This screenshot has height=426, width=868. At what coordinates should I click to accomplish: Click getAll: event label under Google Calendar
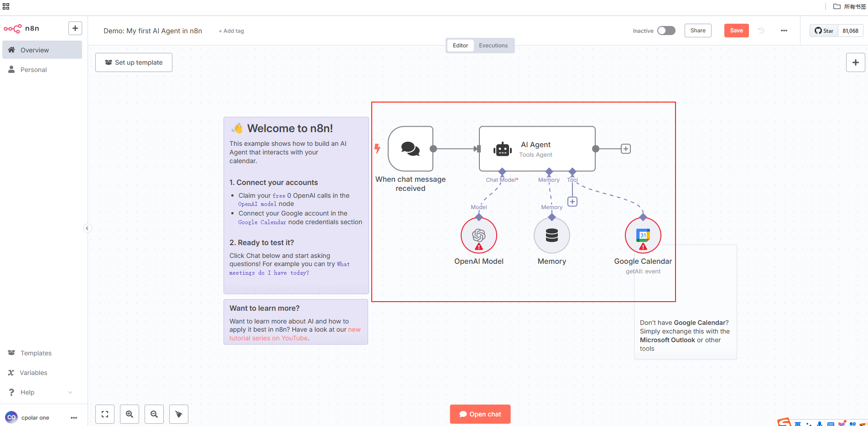click(643, 272)
